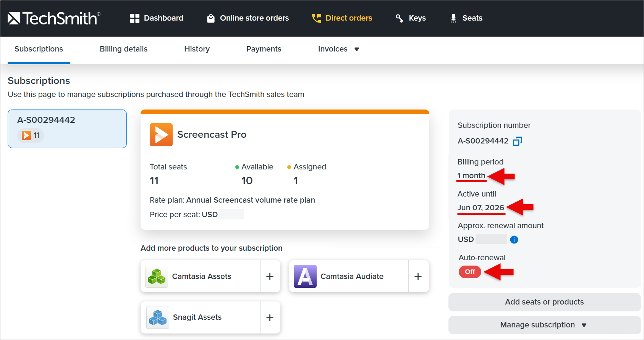Click the Screencast Pro product icon

coord(161,135)
